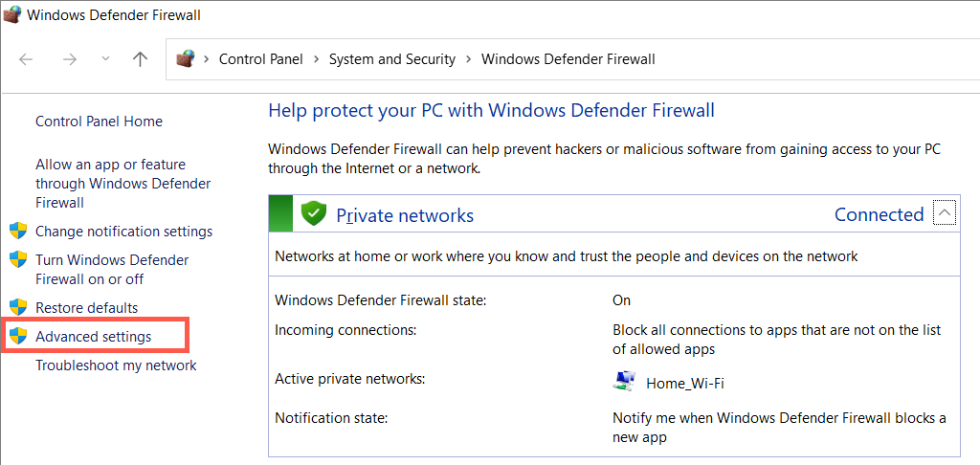Click the firewall icon in address bar
980x465 pixels.
(x=186, y=59)
